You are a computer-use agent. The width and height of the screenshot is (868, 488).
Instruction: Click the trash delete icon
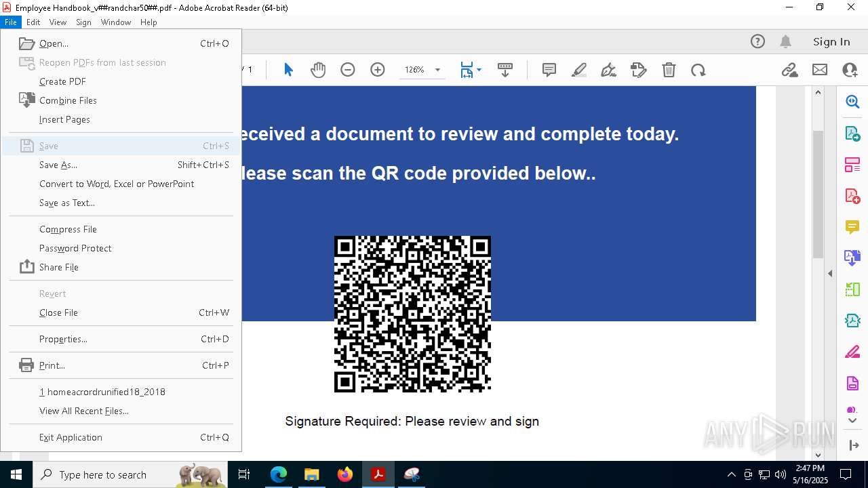click(669, 70)
